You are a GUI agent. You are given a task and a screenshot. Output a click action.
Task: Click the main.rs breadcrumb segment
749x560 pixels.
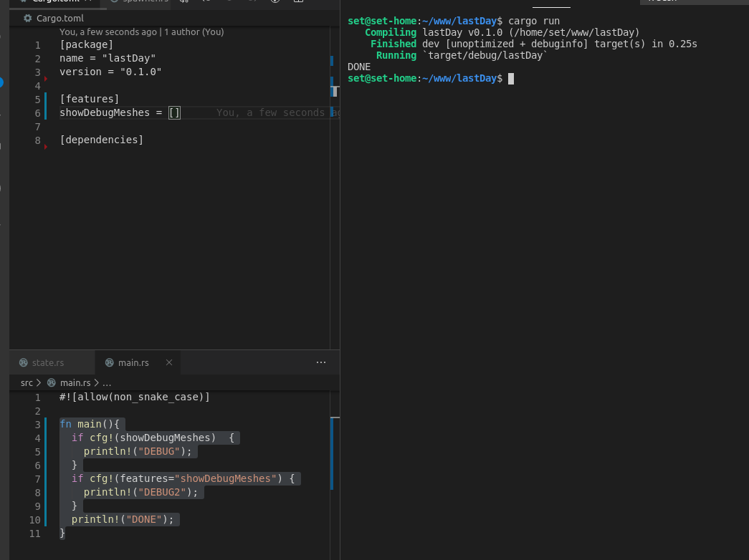click(x=75, y=383)
